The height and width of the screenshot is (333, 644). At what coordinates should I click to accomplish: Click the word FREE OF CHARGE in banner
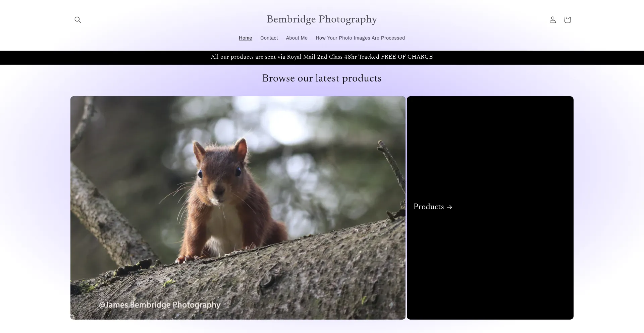407,57
